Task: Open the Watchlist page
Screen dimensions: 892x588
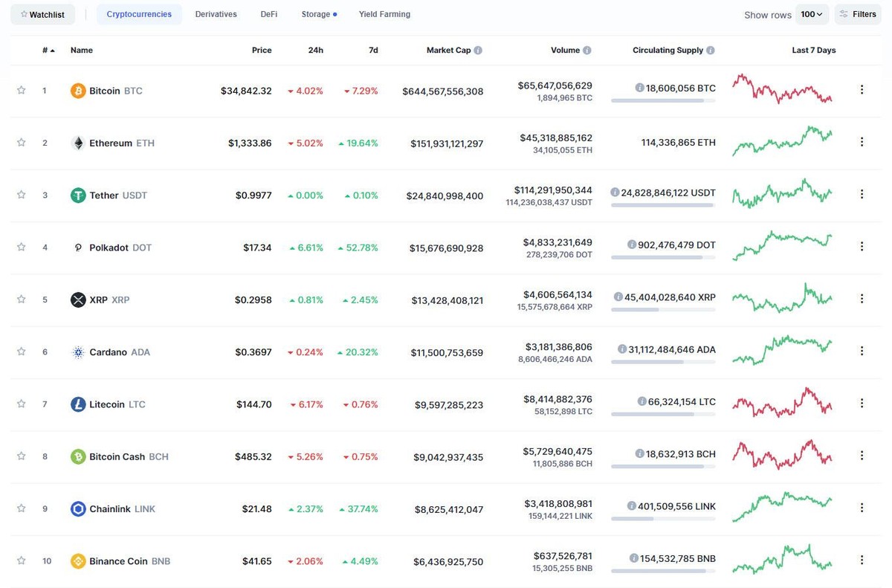Action: click(42, 13)
